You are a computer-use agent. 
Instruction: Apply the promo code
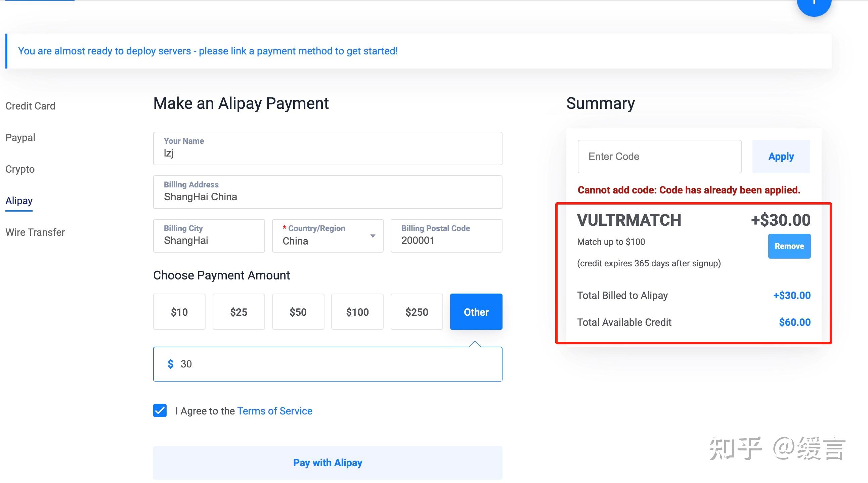[x=781, y=157]
